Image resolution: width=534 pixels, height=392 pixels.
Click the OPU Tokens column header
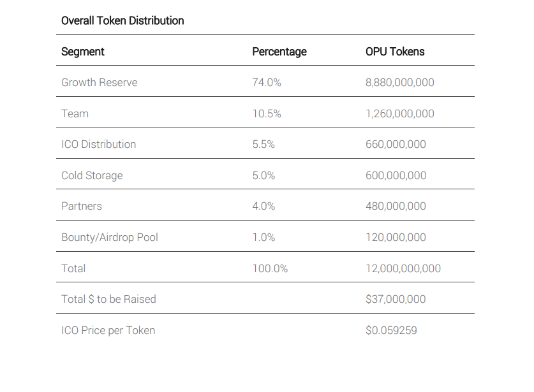pos(395,52)
